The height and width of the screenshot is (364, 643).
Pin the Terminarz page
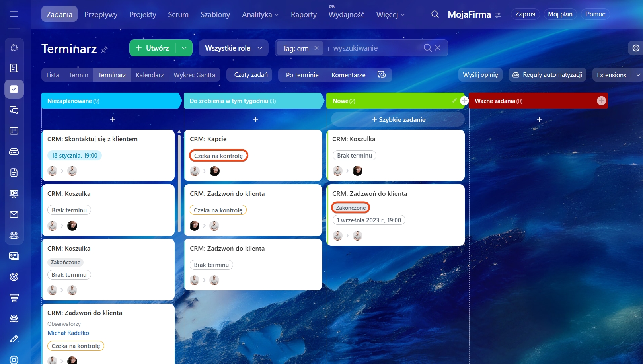coord(105,50)
